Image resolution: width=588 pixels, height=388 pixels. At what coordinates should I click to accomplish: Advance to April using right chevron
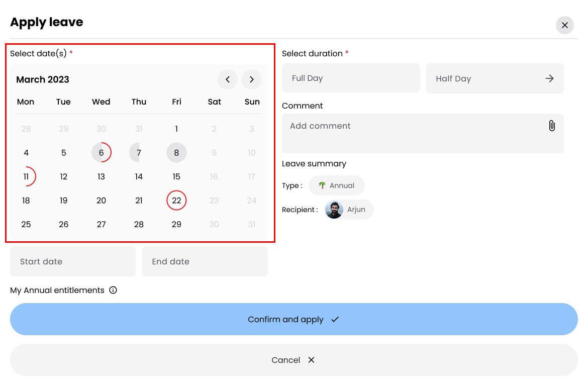252,79
